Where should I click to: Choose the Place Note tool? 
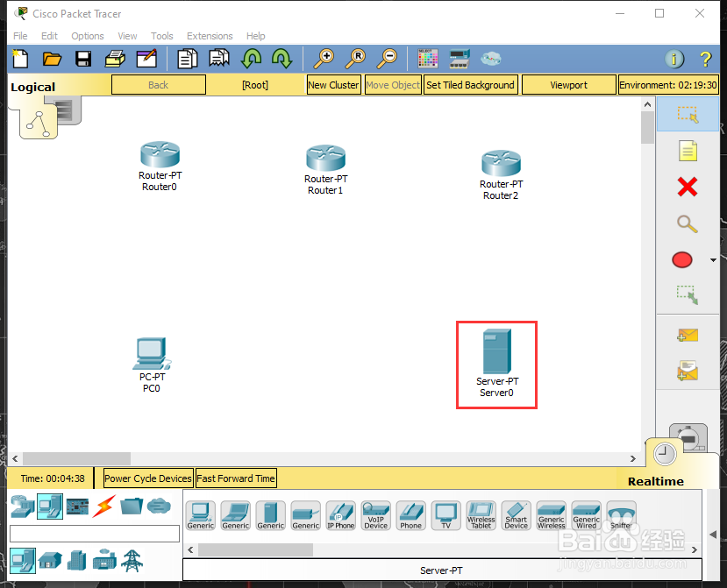pyautogui.click(x=688, y=151)
